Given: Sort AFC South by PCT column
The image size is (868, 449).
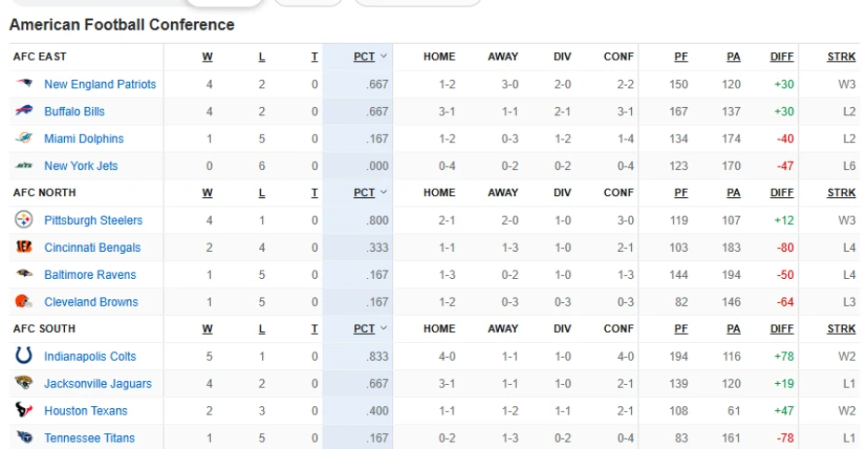Looking at the screenshot, I should (x=363, y=328).
